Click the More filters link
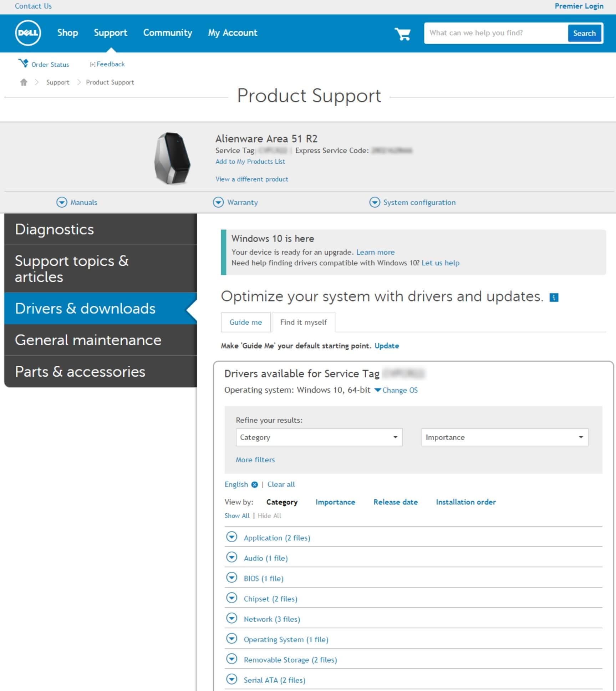Screen dimensions: 616x691 tap(255, 460)
